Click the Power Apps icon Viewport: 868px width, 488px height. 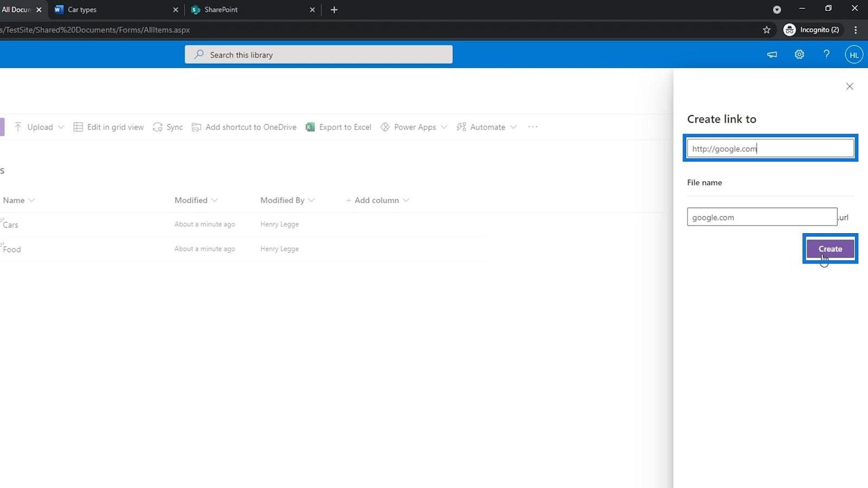tap(385, 127)
